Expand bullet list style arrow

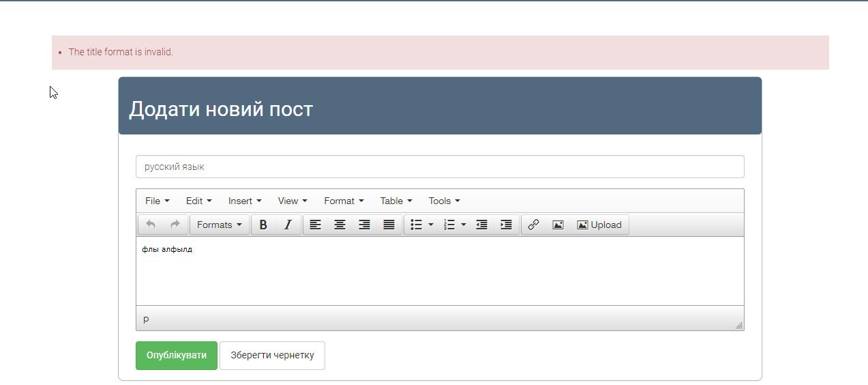(x=431, y=225)
